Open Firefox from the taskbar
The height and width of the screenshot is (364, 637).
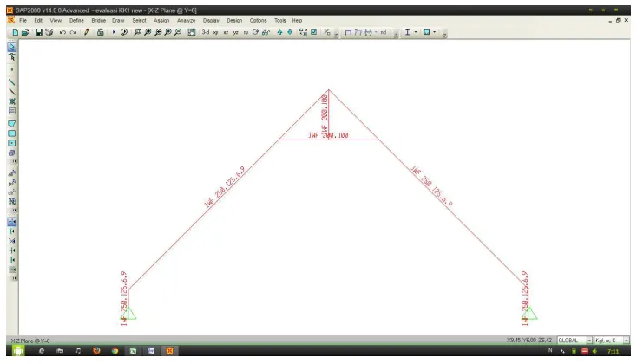[x=96, y=351]
